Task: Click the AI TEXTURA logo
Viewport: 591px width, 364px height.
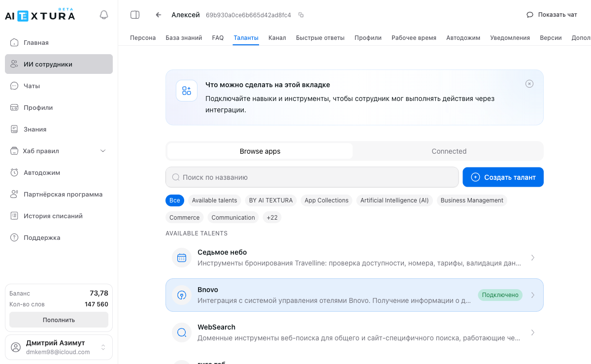Action: (40, 15)
